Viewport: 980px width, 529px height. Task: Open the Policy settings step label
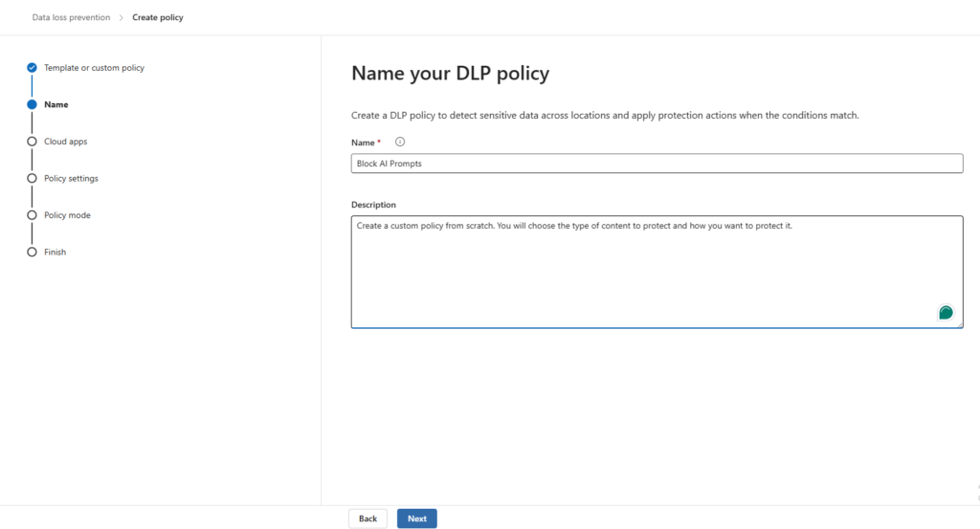coord(71,178)
